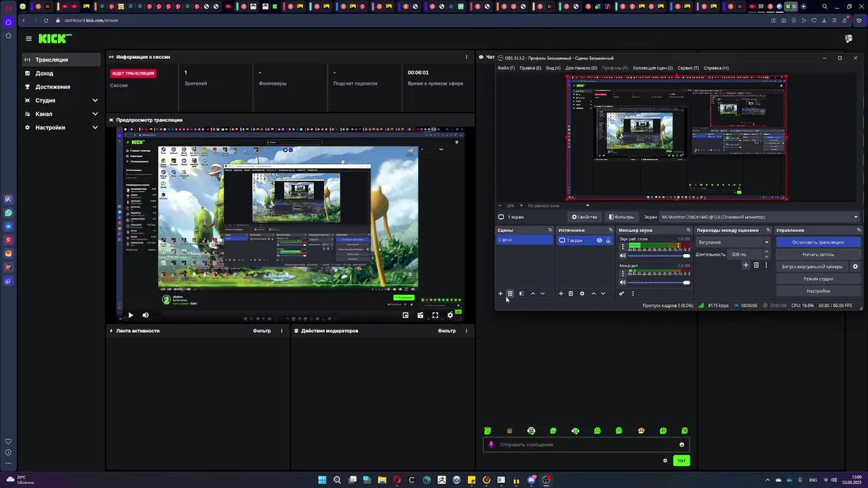Click Остановить трансляцию button

818,242
